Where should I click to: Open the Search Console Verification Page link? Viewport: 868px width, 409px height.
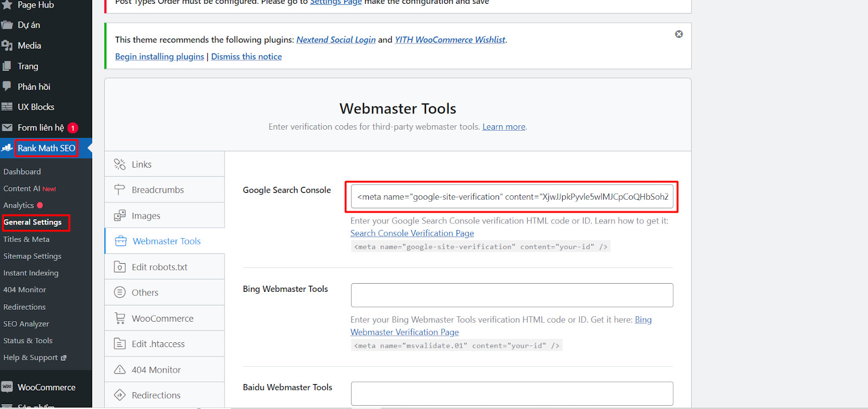click(x=412, y=233)
